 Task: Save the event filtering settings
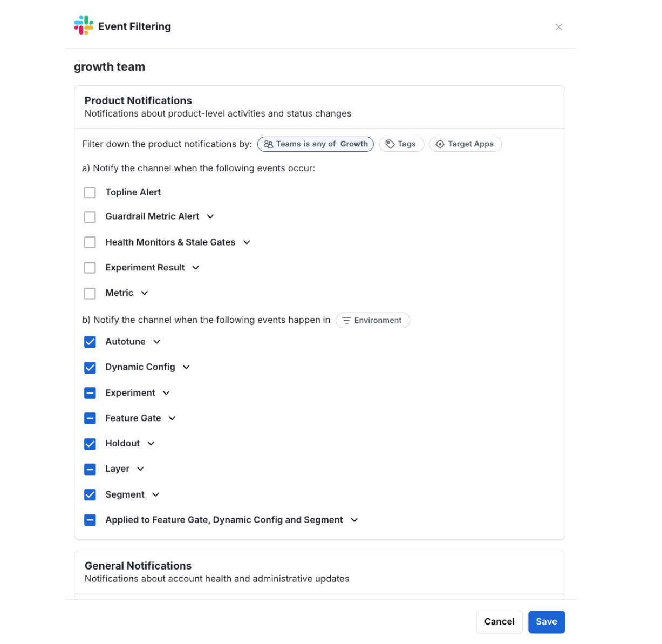[x=547, y=621]
